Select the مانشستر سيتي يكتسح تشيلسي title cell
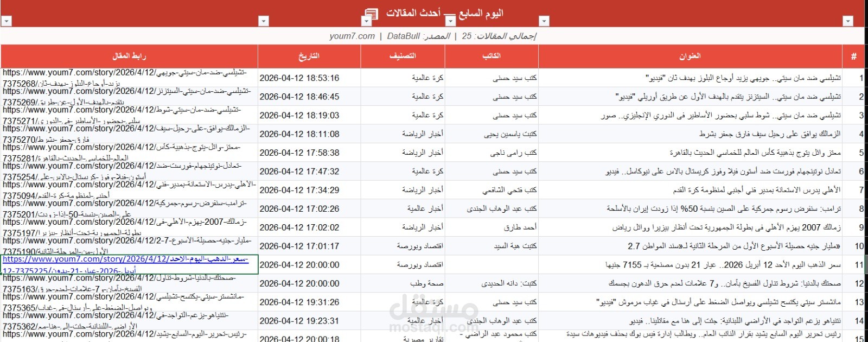This screenshot has height=342, width=868. (x=690, y=302)
